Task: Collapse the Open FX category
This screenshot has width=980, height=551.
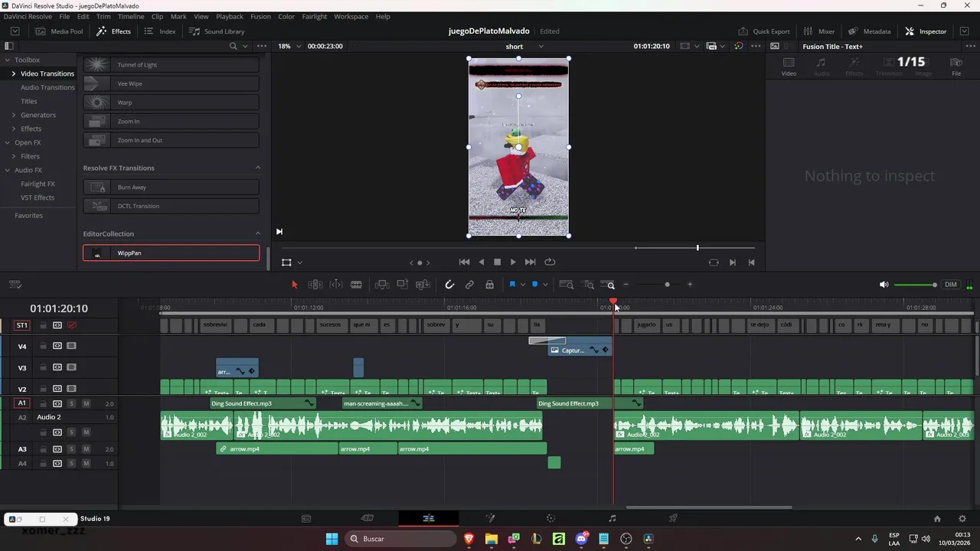Action: (8, 142)
